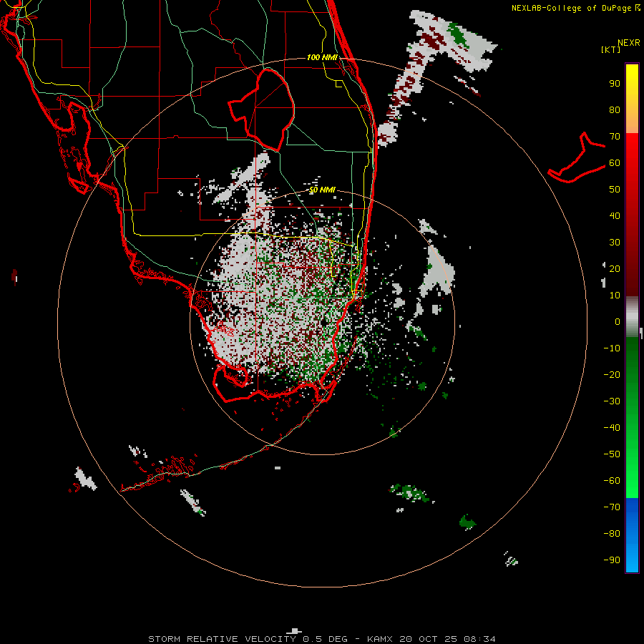Click the -40 value on the velocity scale
The image size is (644, 644).
612,428
